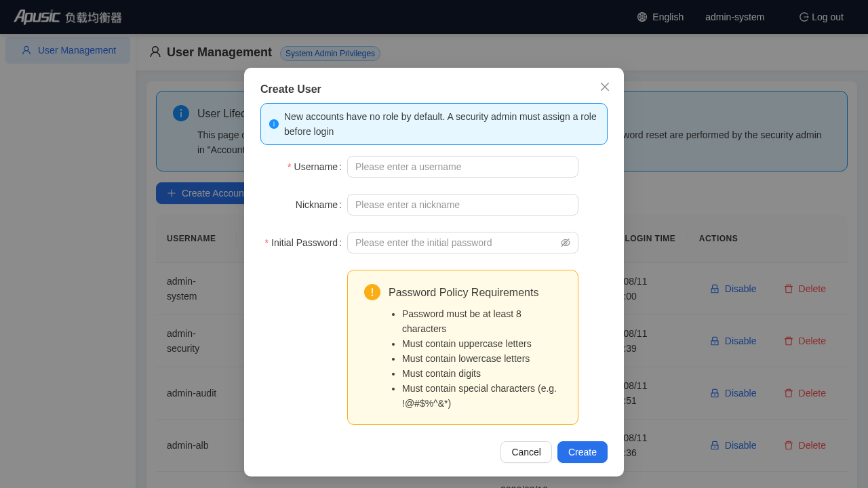Screen dimensions: 868x488
Task: Close the Create User dialog
Action: 605,87
